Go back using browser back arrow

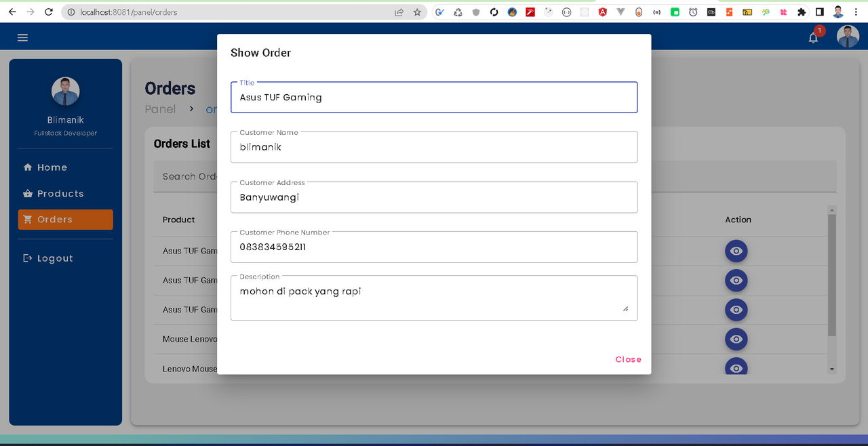[x=12, y=12]
